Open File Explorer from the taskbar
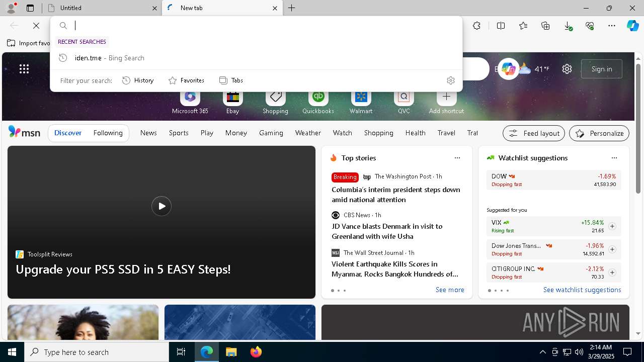 [x=231, y=352]
